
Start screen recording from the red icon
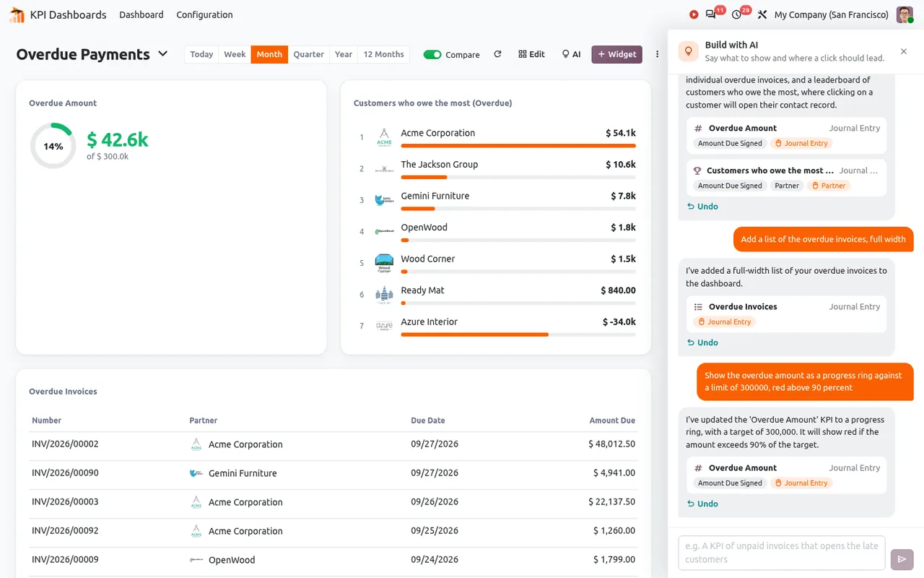click(x=694, y=14)
